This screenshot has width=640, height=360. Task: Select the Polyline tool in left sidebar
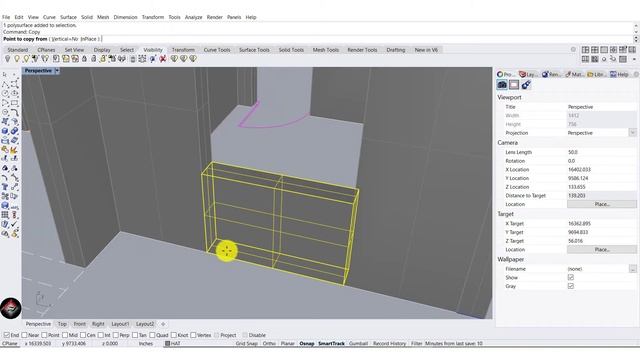click(x=5, y=84)
